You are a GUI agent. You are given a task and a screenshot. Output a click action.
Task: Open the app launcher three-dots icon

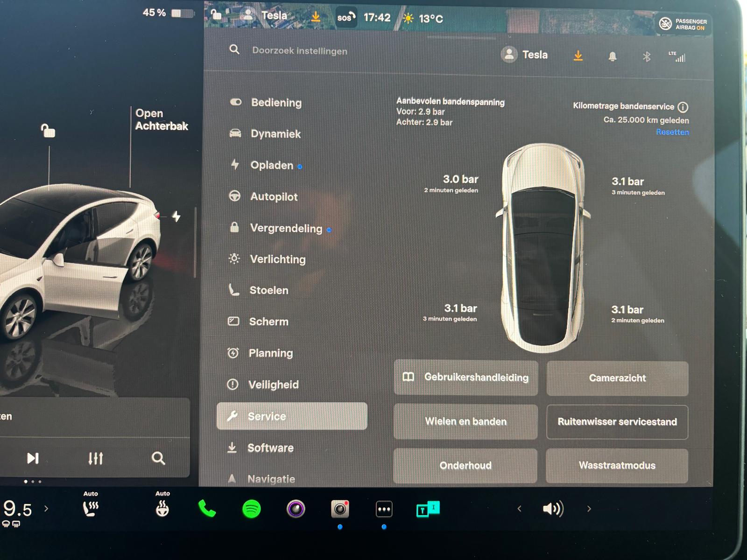(384, 509)
